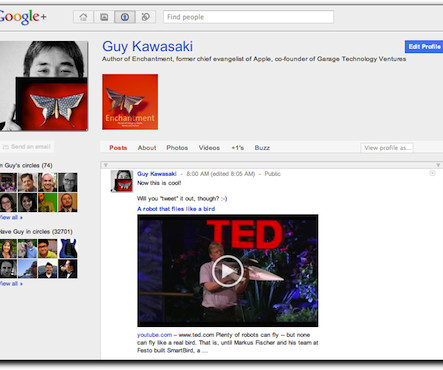Image resolution: width=443 pixels, height=370 pixels.
Task: Open the large profile photo
Action: pos(44,86)
